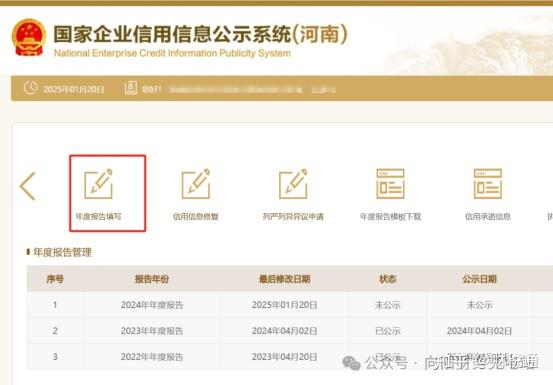This screenshot has height=385, width=553.
Task: Click the national emblem logo
Action: point(29,38)
